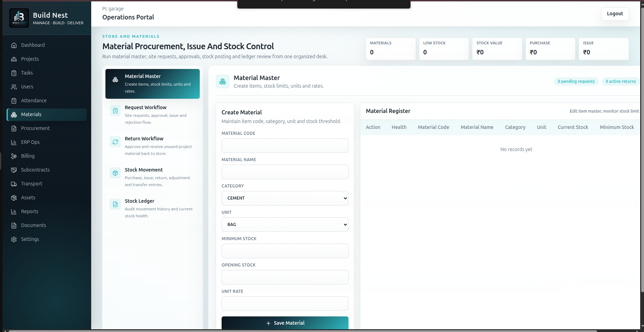This screenshot has width=644, height=332.
Task: Click the Current Stock column header
Action: tap(573, 127)
